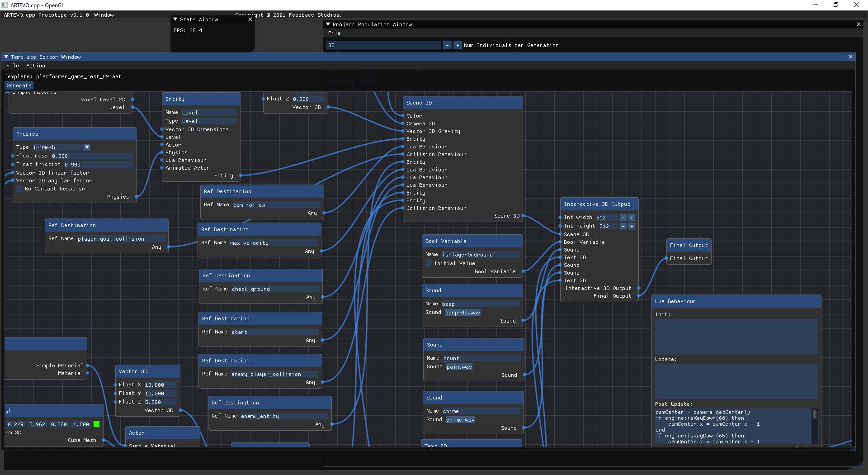Open the Physics Type TriMesh dropdown
This screenshot has height=475, width=868.
[x=87, y=147]
